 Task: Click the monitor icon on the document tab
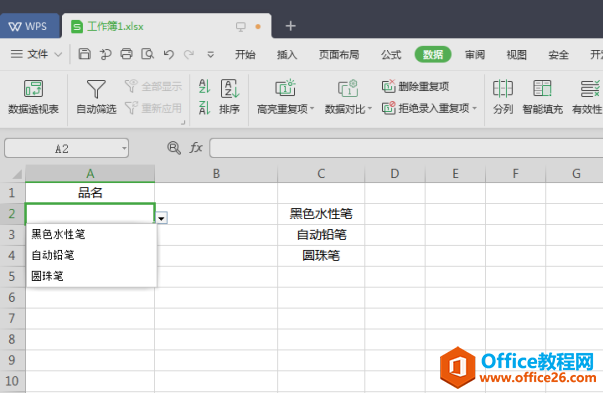(x=241, y=27)
